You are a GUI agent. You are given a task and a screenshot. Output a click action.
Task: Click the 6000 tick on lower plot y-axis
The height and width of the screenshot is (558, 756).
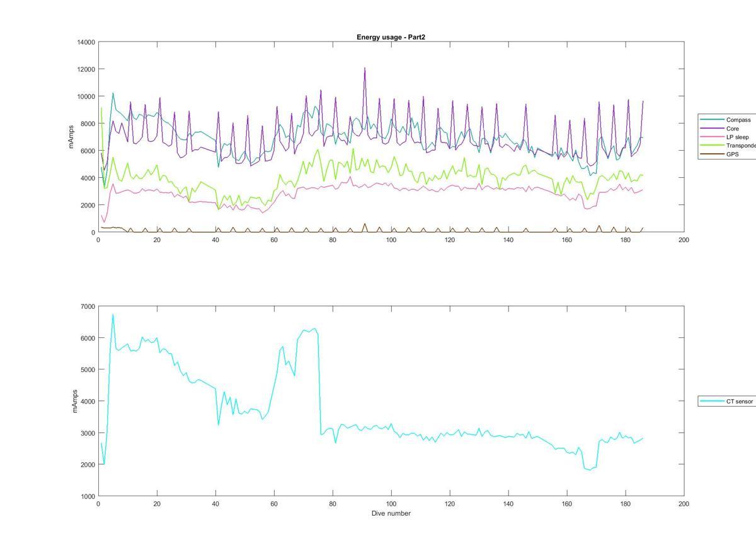point(88,338)
